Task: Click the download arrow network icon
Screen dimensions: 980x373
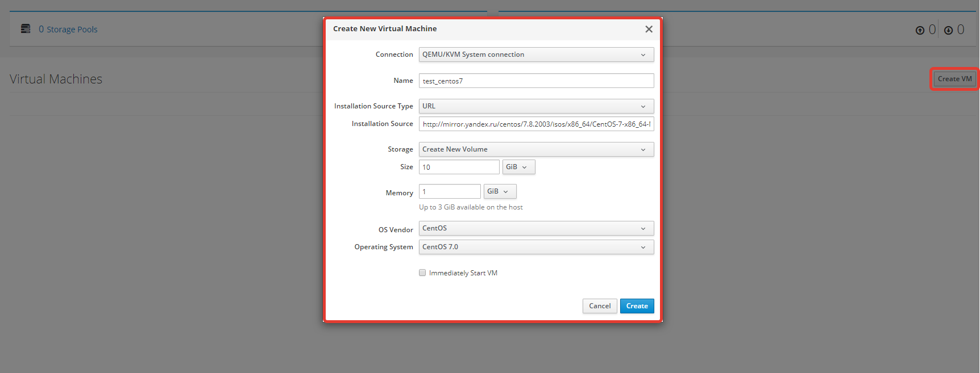Action: [948, 30]
